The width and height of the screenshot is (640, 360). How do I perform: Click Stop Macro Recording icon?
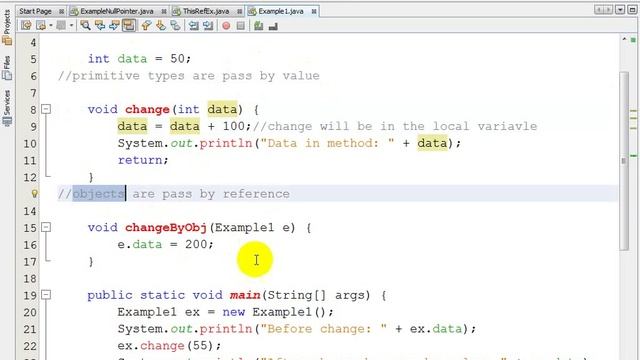(x=241, y=26)
